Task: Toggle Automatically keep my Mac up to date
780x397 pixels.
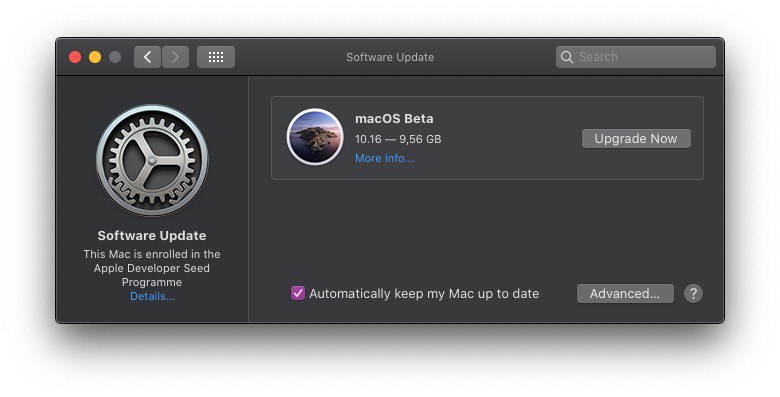Action: pyautogui.click(x=297, y=293)
